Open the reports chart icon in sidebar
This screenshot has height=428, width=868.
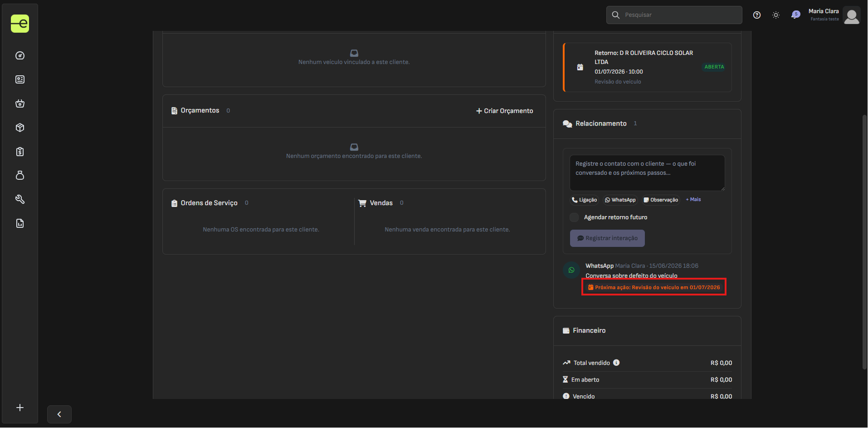20,223
